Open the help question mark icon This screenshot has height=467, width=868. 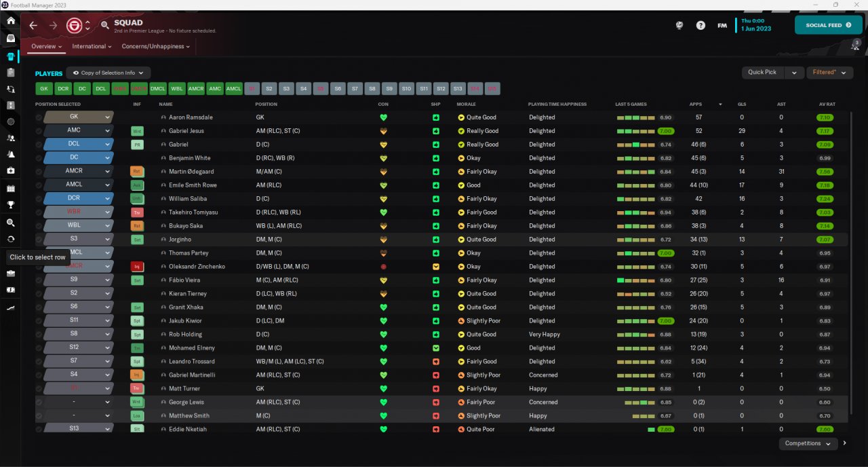(x=701, y=26)
